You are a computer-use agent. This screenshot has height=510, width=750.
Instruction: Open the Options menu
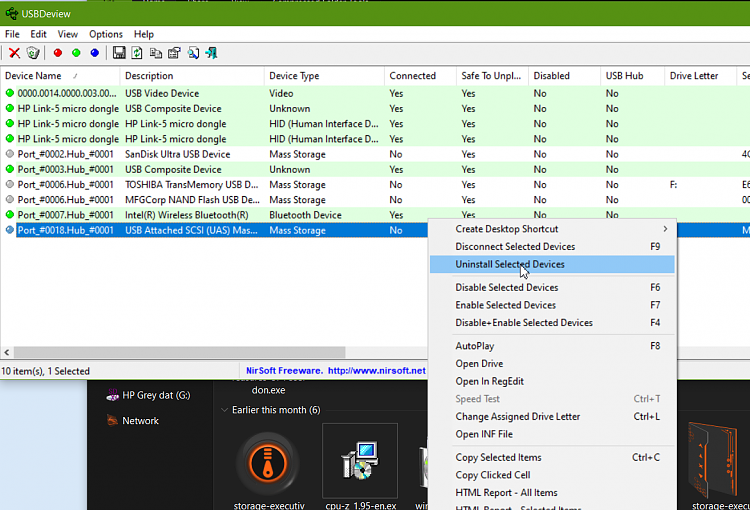click(106, 34)
